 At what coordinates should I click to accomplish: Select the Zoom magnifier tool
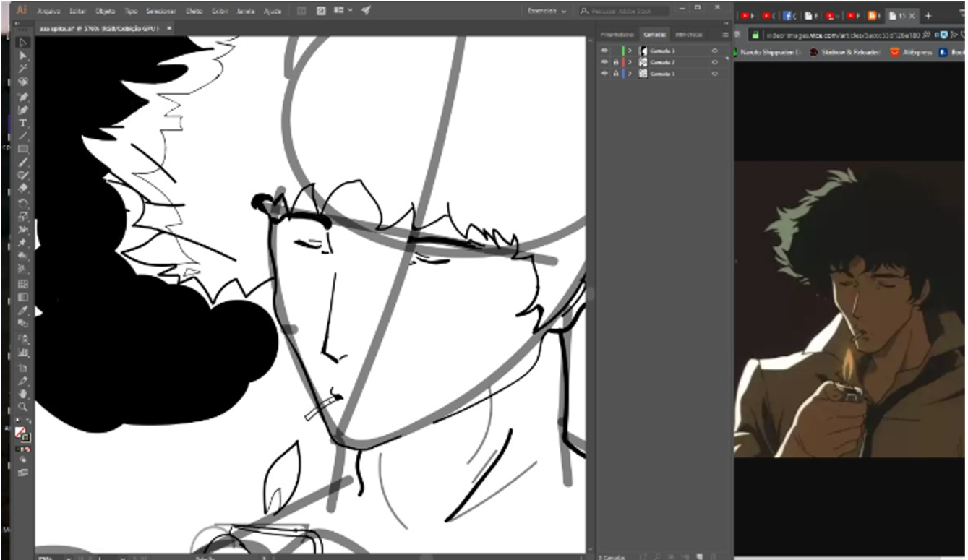23,407
